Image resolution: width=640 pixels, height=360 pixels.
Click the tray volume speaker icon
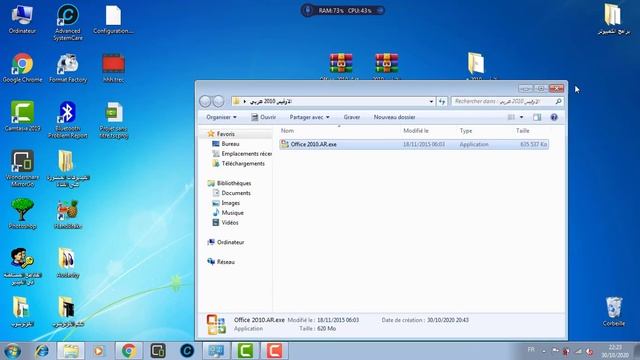[589, 351]
